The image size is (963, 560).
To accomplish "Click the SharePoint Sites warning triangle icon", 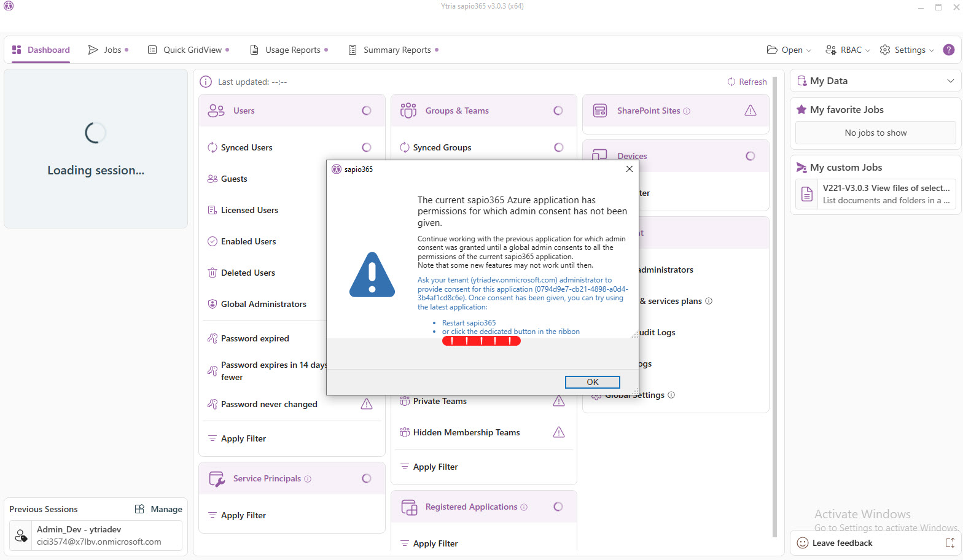I will 750,111.
